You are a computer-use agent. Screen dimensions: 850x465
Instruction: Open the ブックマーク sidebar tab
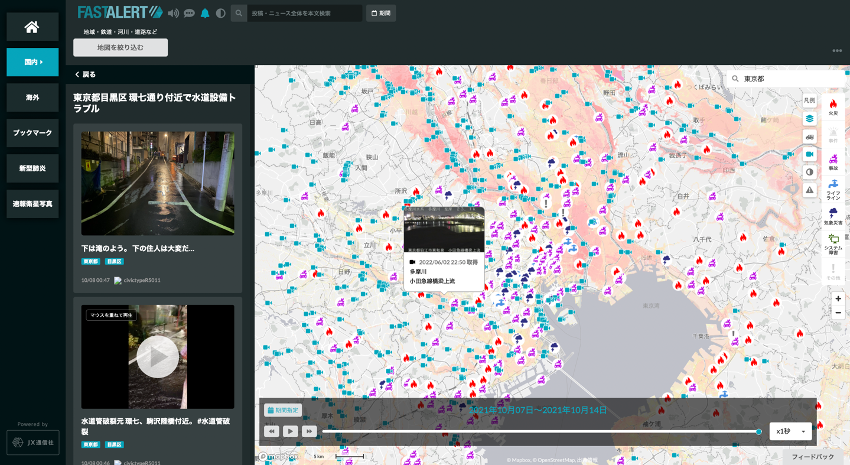[x=32, y=132]
